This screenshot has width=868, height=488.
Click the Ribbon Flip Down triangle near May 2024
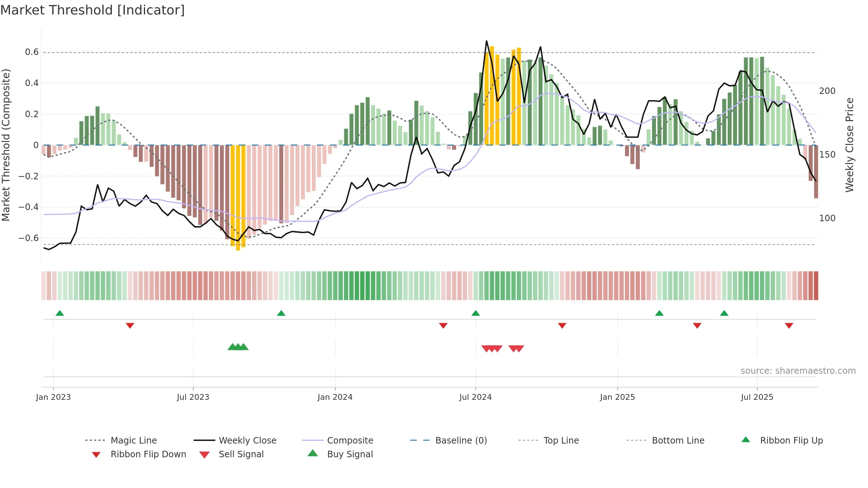(x=443, y=326)
